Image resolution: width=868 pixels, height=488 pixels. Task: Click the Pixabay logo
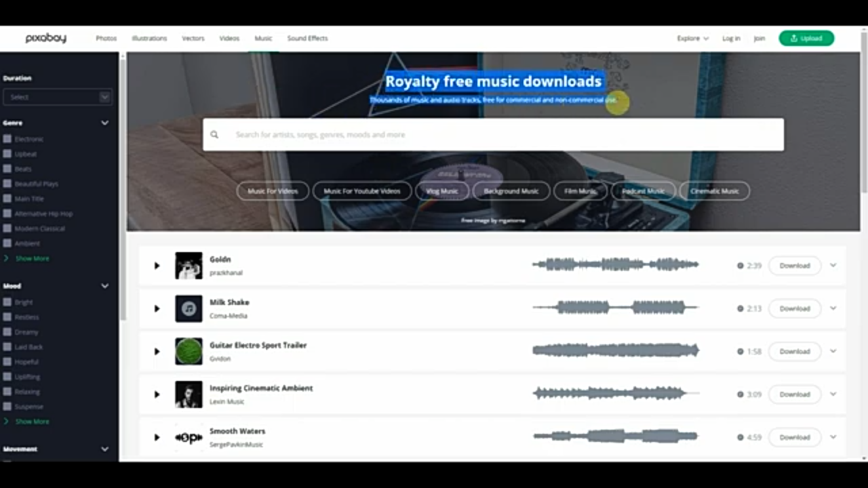(x=46, y=38)
